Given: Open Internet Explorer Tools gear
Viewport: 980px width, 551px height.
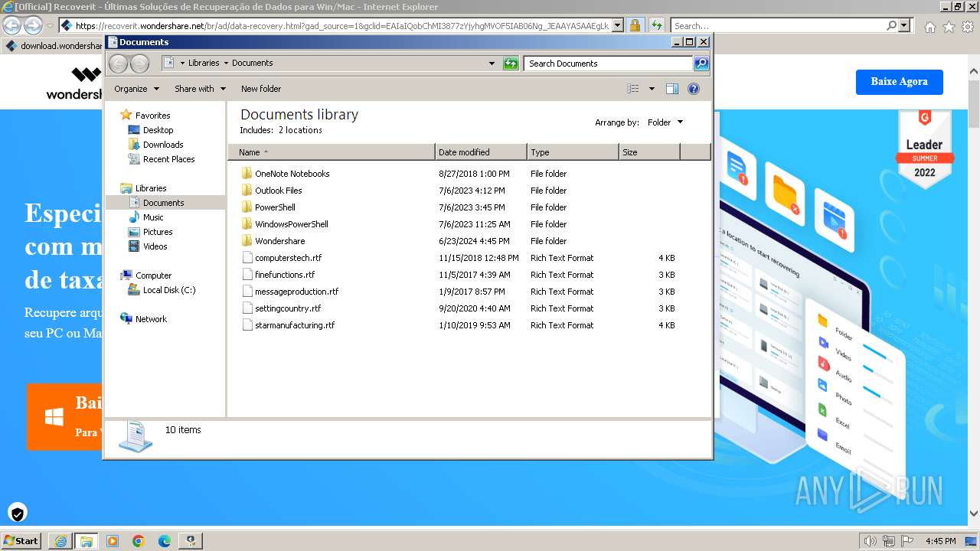Looking at the screenshot, I should [x=967, y=26].
